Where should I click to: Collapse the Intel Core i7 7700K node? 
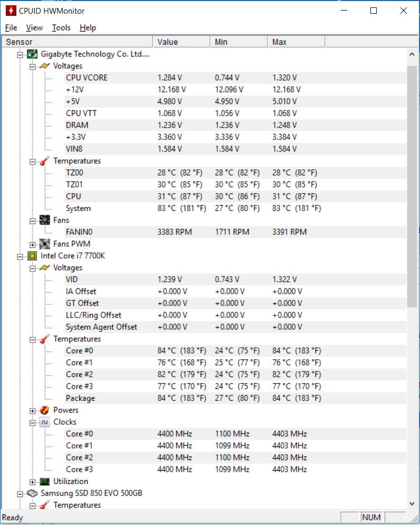[20, 256]
